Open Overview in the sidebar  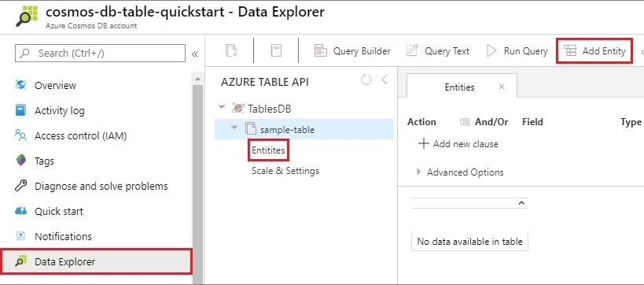pos(55,85)
